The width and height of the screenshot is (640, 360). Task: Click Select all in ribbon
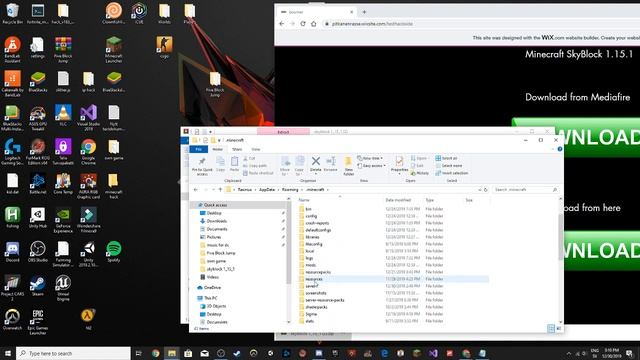(x=446, y=158)
